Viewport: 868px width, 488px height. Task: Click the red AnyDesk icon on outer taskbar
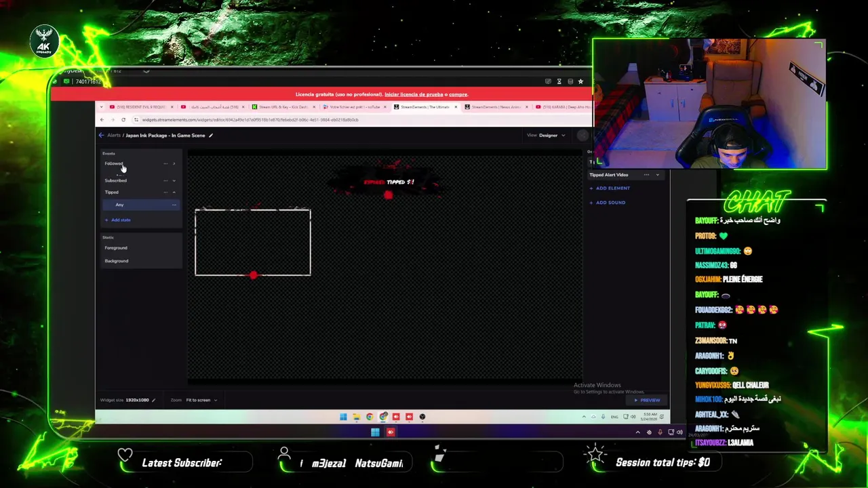click(391, 432)
